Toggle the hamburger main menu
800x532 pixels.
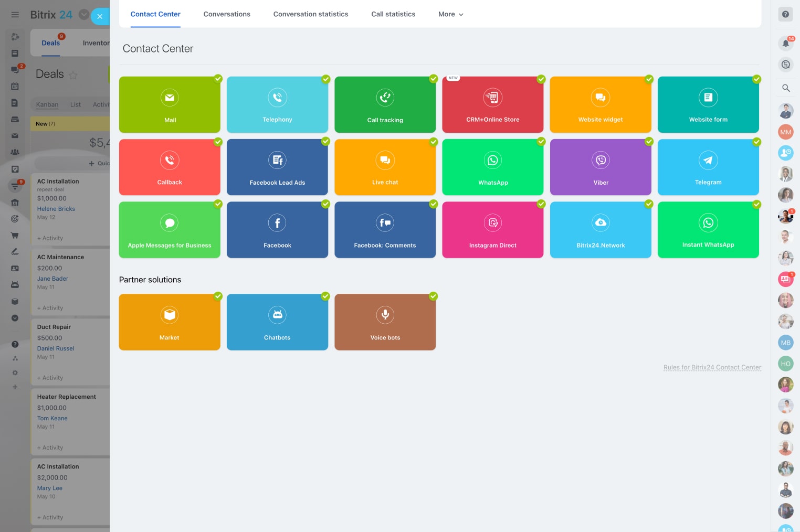click(15, 15)
